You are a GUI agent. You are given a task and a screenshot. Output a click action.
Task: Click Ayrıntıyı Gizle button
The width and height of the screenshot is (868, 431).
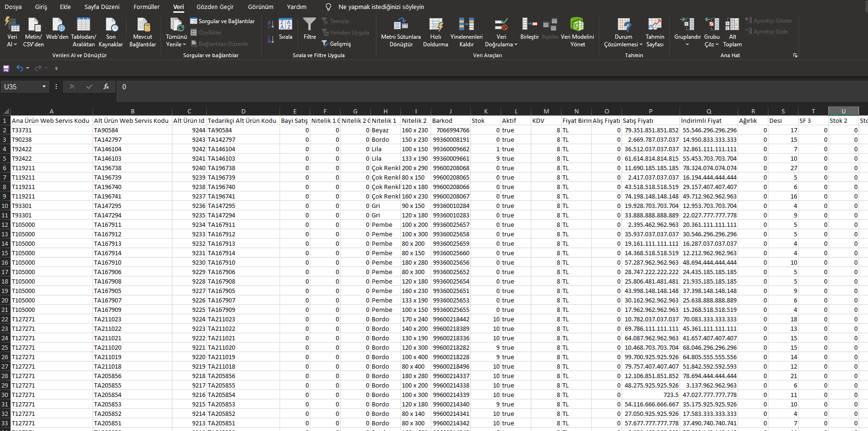(766, 32)
